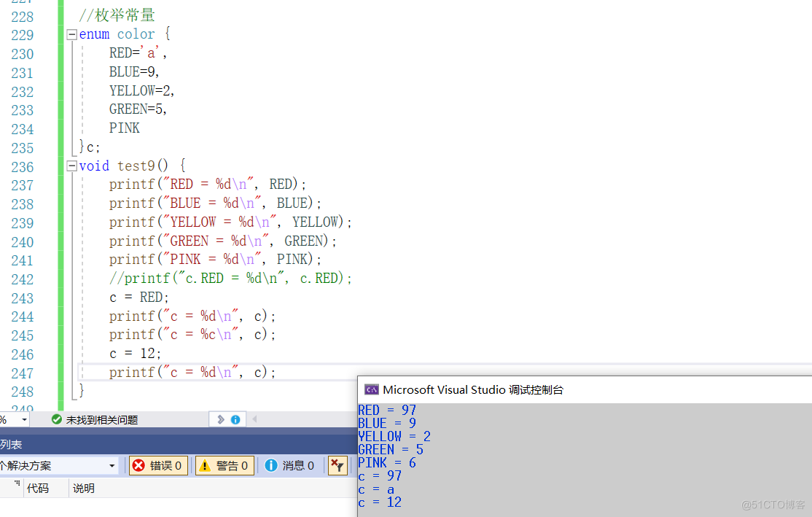Click the c = RED; assignment line
This screenshot has width=812, height=517.
[x=139, y=298]
